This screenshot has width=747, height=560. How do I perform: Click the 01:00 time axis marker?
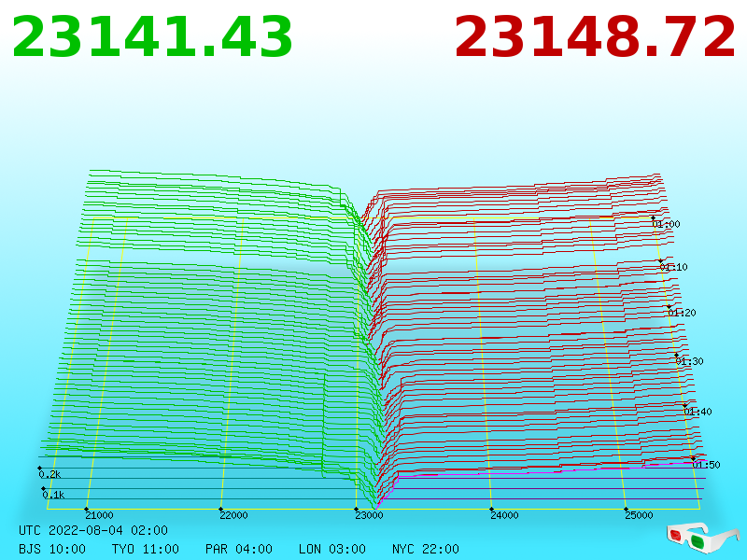[666, 224]
